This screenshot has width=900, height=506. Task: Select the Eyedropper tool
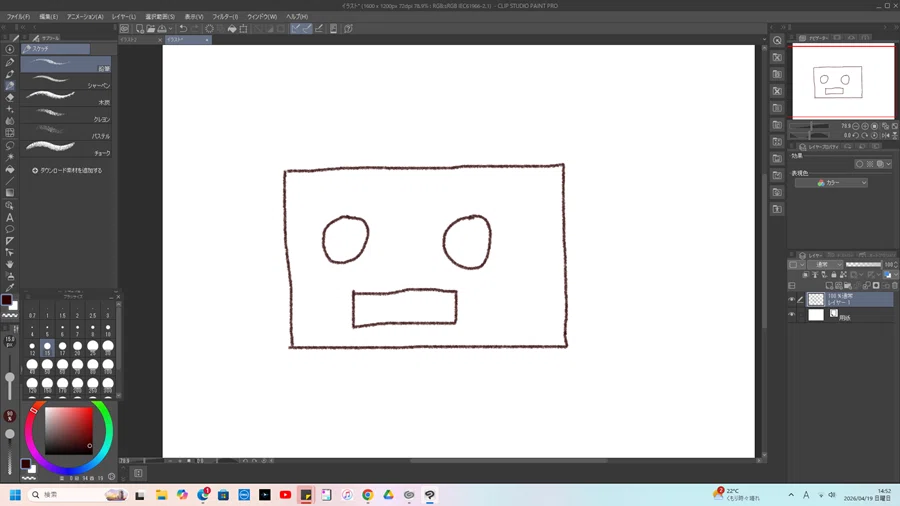click(10, 288)
